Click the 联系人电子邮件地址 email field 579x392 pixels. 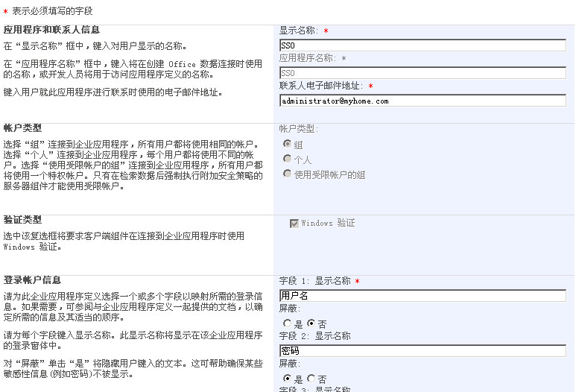(x=423, y=101)
